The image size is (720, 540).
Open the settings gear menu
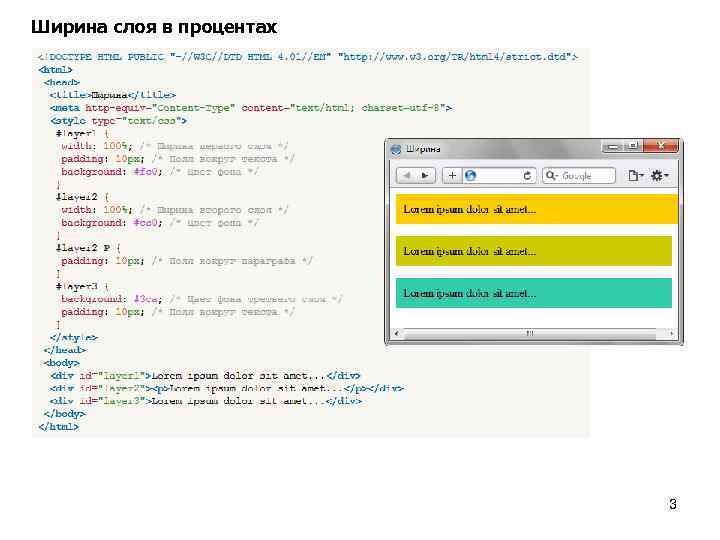coord(659,175)
